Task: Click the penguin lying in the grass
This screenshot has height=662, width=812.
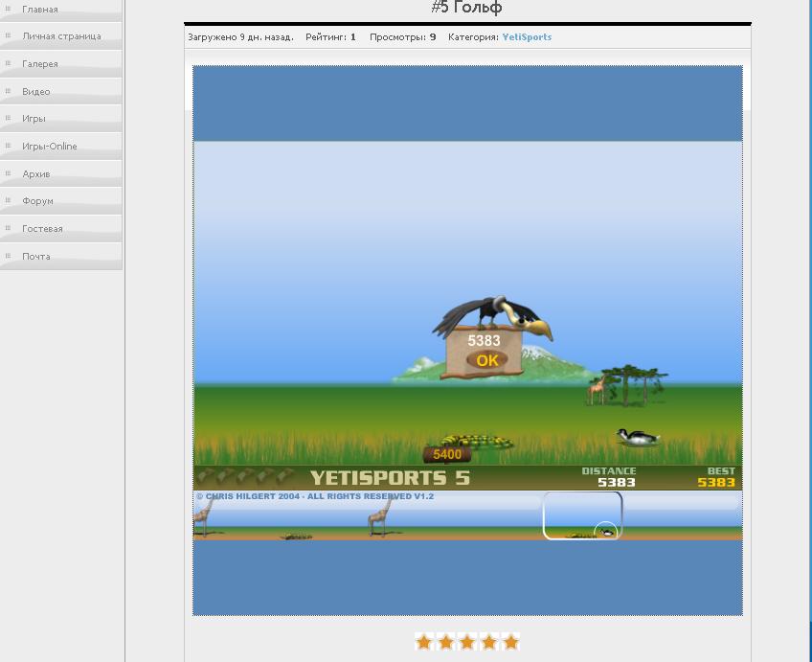Action: point(638,437)
